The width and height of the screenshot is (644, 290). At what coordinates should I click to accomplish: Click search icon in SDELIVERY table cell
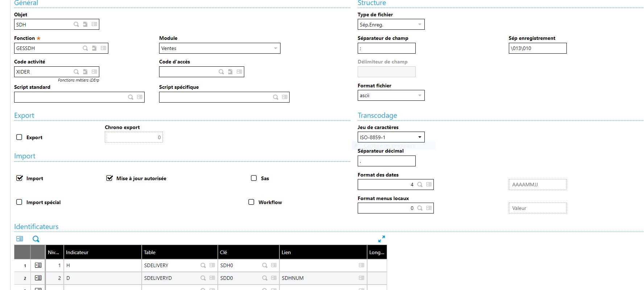[203, 265]
